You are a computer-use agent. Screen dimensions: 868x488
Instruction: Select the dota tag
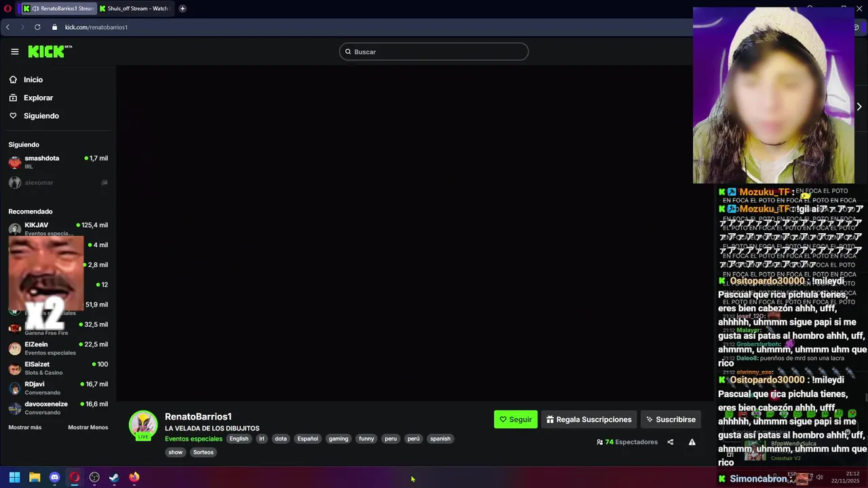[x=281, y=439]
